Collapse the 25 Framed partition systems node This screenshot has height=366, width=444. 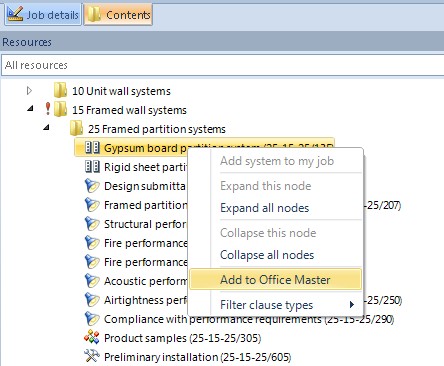click(47, 127)
